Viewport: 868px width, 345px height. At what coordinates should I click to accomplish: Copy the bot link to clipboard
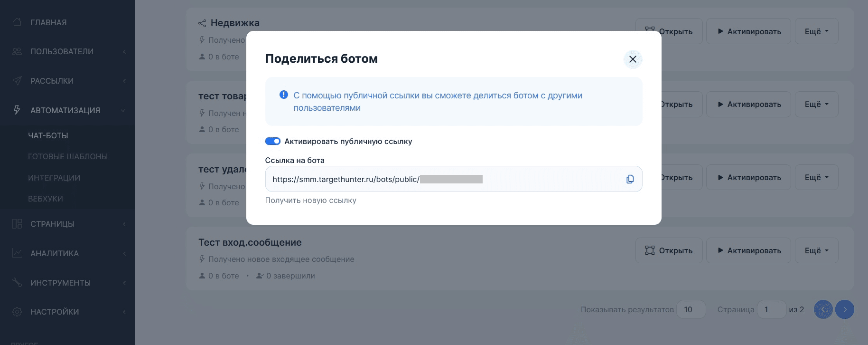[x=630, y=179]
